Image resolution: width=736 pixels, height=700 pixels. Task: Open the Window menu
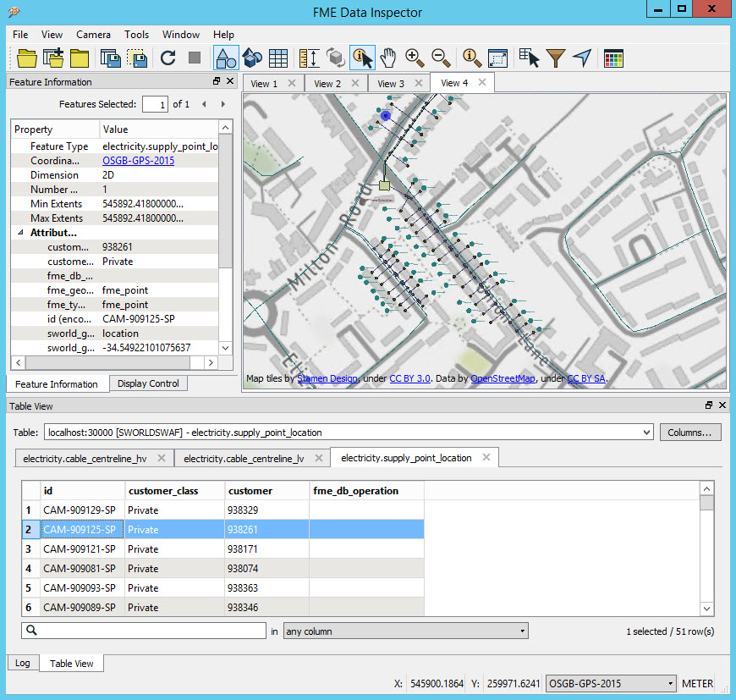coord(181,34)
